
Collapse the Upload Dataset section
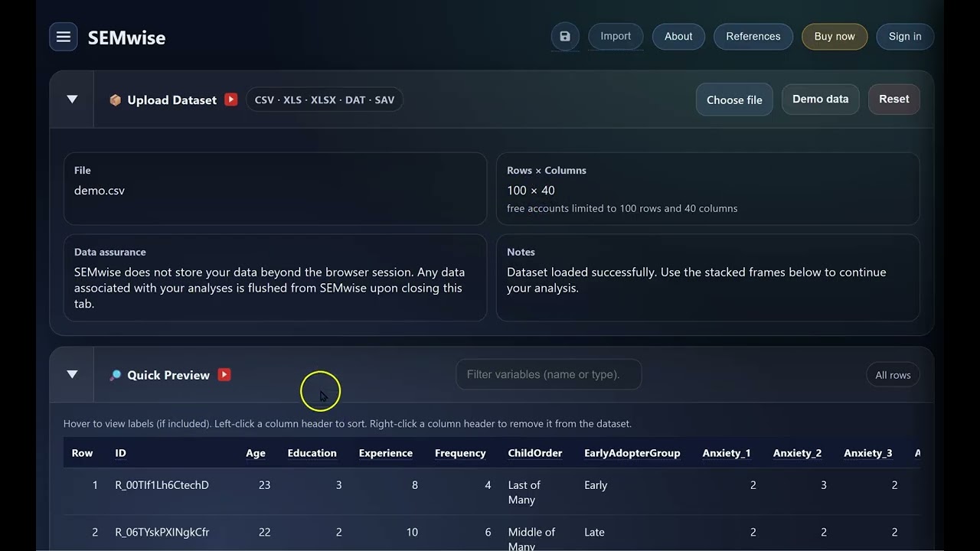tap(72, 99)
